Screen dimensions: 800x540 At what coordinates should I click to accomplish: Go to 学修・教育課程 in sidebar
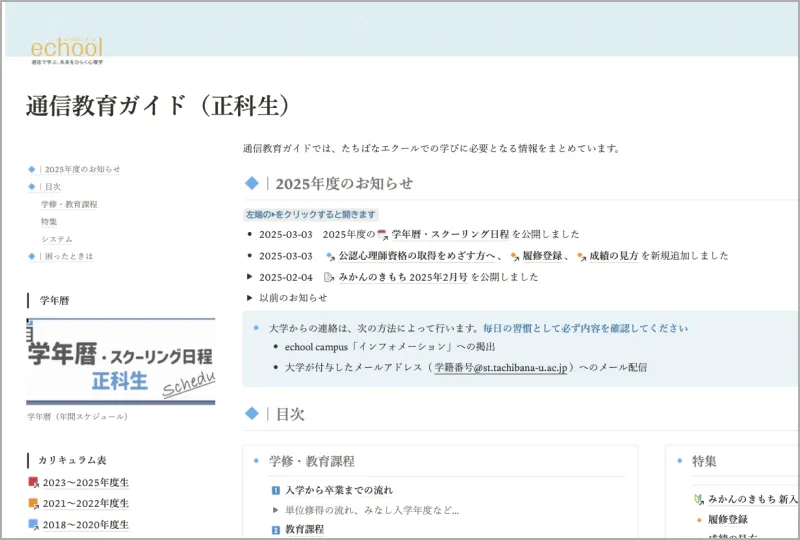click(x=69, y=204)
